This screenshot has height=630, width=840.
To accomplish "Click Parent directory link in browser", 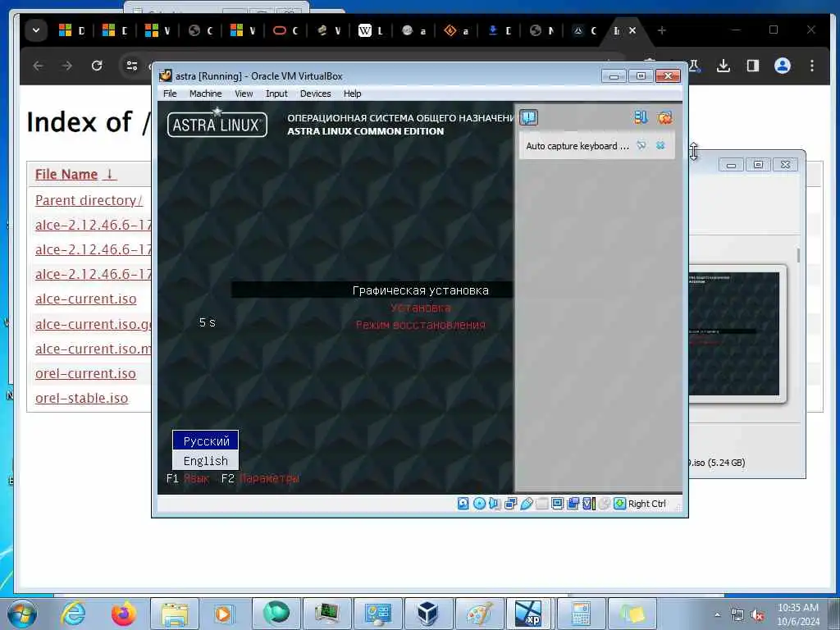I will 89,200.
